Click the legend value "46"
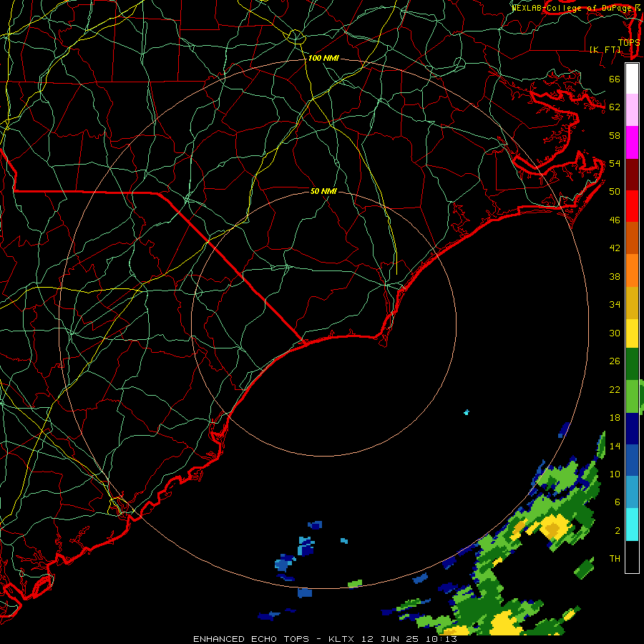644x644 pixels. [615, 220]
